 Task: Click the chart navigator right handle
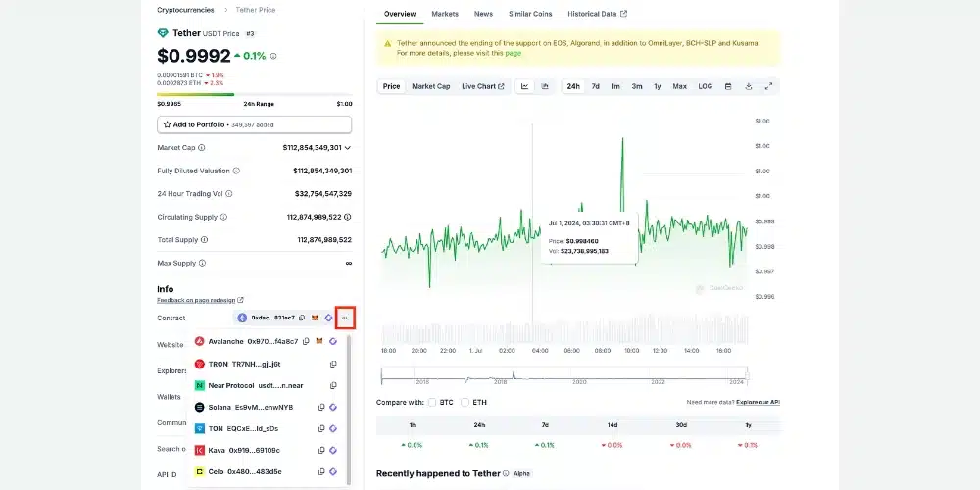(747, 376)
